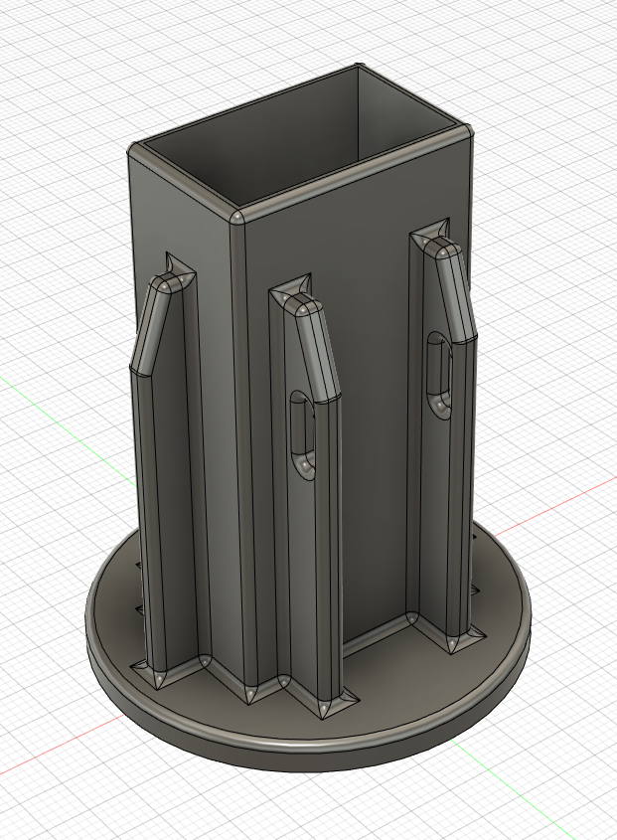The height and width of the screenshot is (840, 617).
Task: Select the oblong slot in the right rib
Action: pyautogui.click(x=440, y=375)
